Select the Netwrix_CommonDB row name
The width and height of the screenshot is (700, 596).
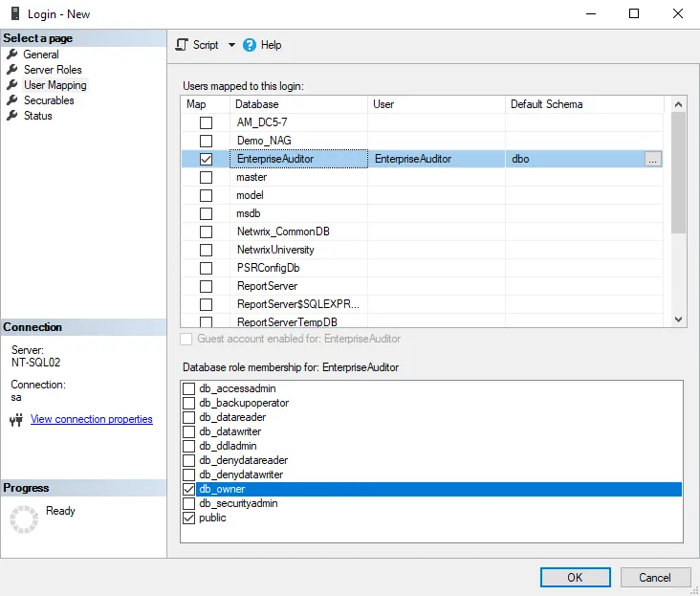[x=283, y=232]
